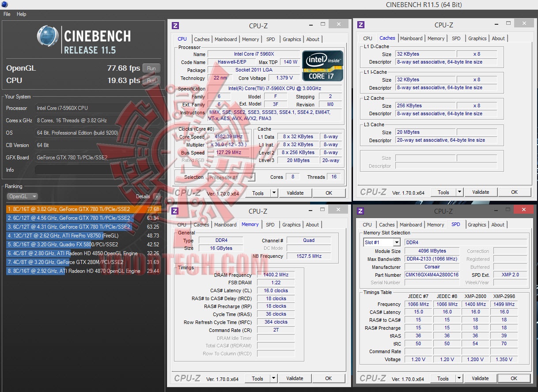Click Validate in Memory window
Image resolution: width=538 pixels, height=392 pixels.
(295, 378)
